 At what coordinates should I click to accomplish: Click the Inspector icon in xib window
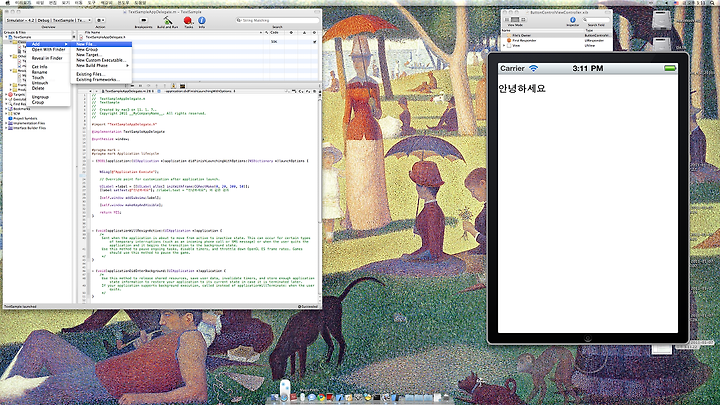click(x=573, y=20)
